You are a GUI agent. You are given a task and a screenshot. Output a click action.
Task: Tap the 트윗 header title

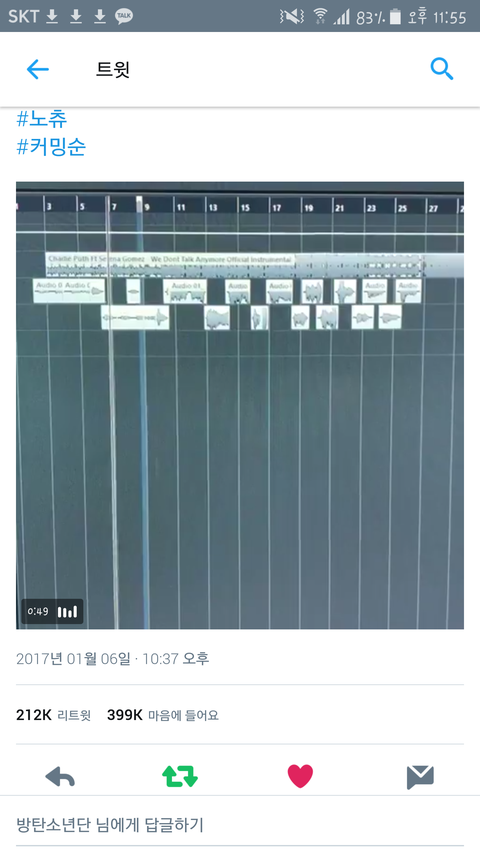113,70
